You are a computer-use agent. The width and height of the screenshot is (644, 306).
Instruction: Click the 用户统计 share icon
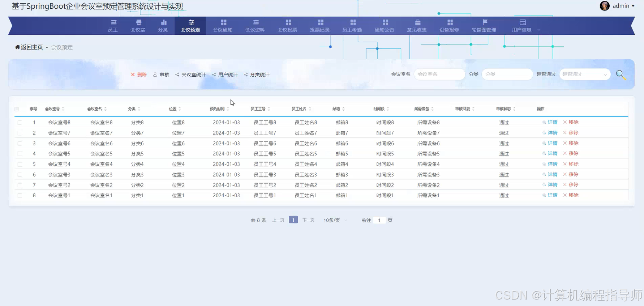pos(214,75)
